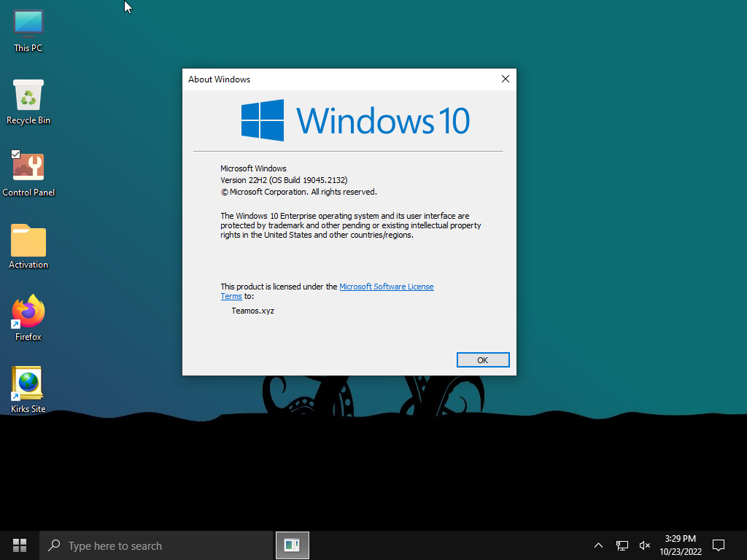Toggle the Control Panel icon's selection checkbox

click(16, 155)
